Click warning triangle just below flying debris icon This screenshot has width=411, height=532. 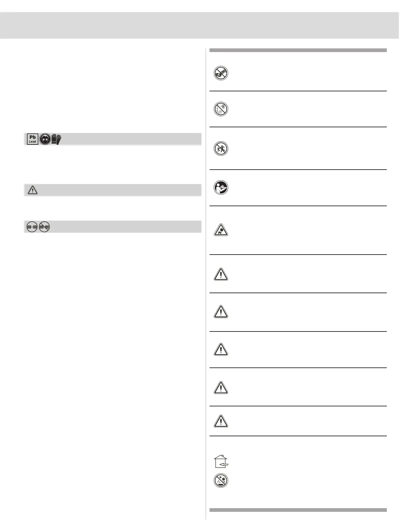click(221, 274)
